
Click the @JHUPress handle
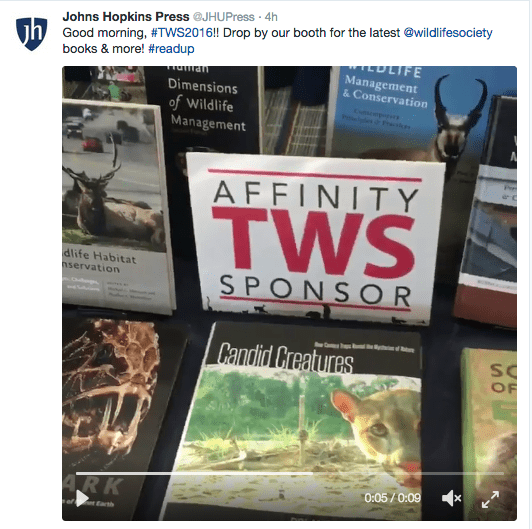pyautogui.click(x=224, y=17)
